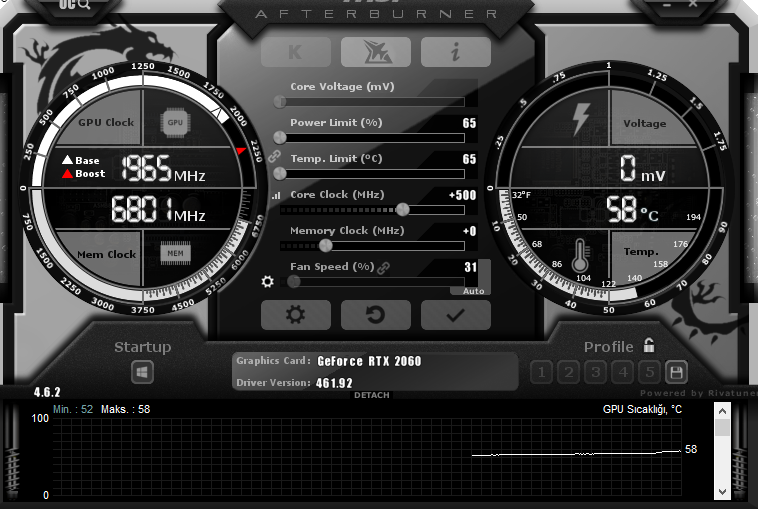Click the Memory Clock slider handle
The height and width of the screenshot is (509, 758).
coord(326,246)
